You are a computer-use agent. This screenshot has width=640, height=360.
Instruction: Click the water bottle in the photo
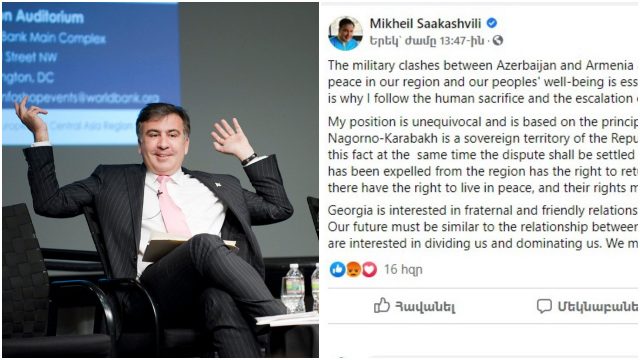293,288
